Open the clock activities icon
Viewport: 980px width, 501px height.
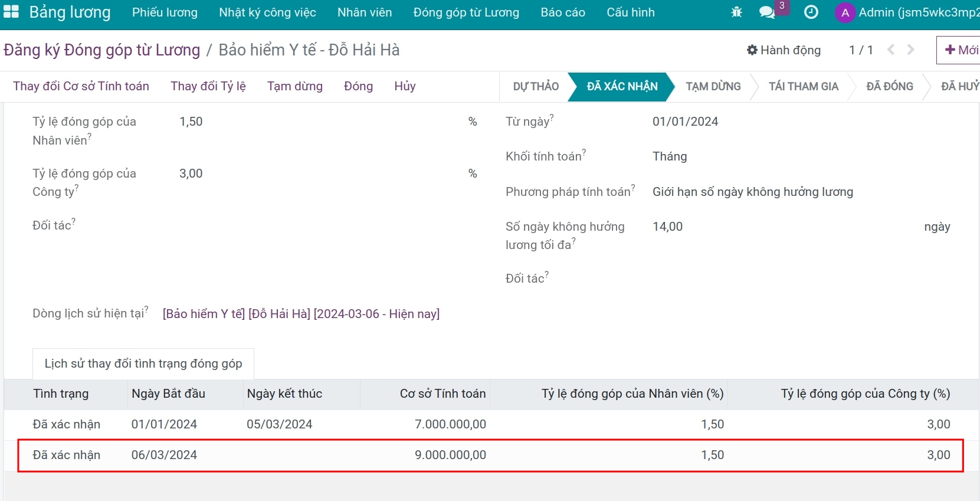coord(811,12)
